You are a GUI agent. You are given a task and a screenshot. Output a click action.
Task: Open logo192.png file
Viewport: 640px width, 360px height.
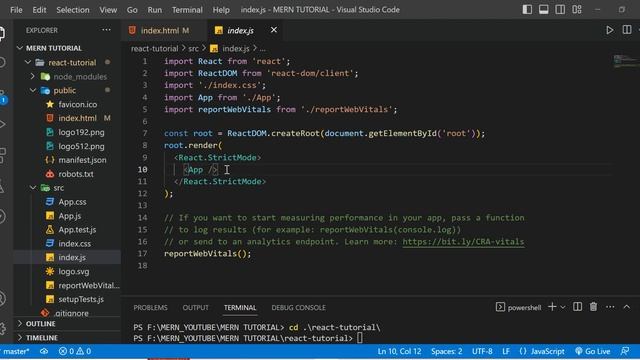coord(75,132)
